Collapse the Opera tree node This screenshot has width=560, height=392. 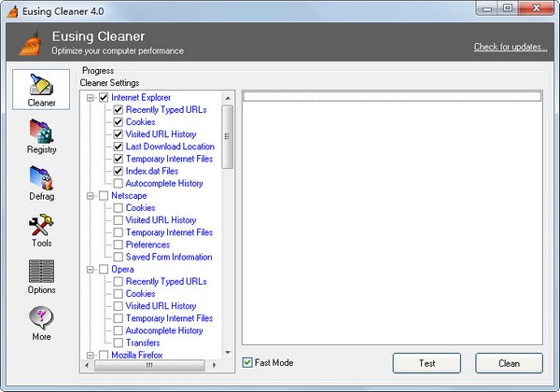pos(90,269)
